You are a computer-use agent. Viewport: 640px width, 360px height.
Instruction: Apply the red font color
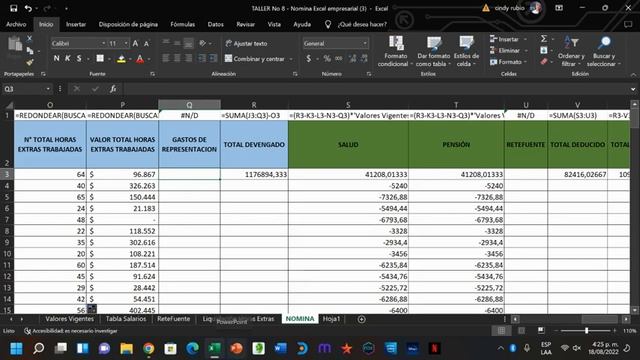tap(140, 59)
